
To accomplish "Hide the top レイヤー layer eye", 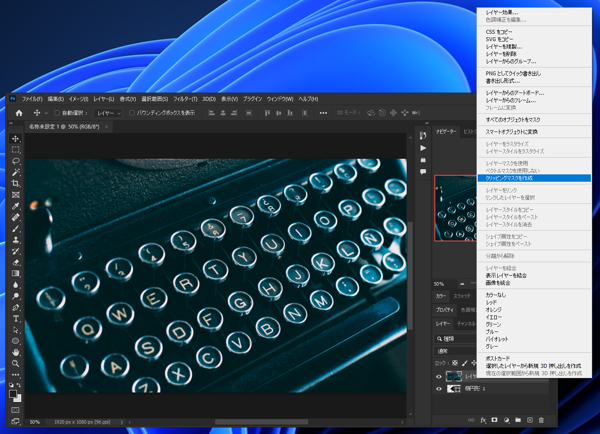I will pyautogui.click(x=439, y=377).
